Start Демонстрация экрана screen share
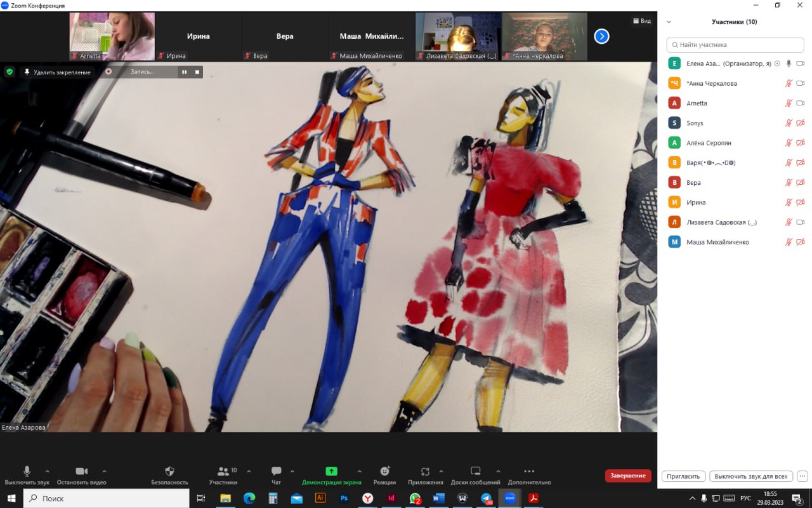 331,472
